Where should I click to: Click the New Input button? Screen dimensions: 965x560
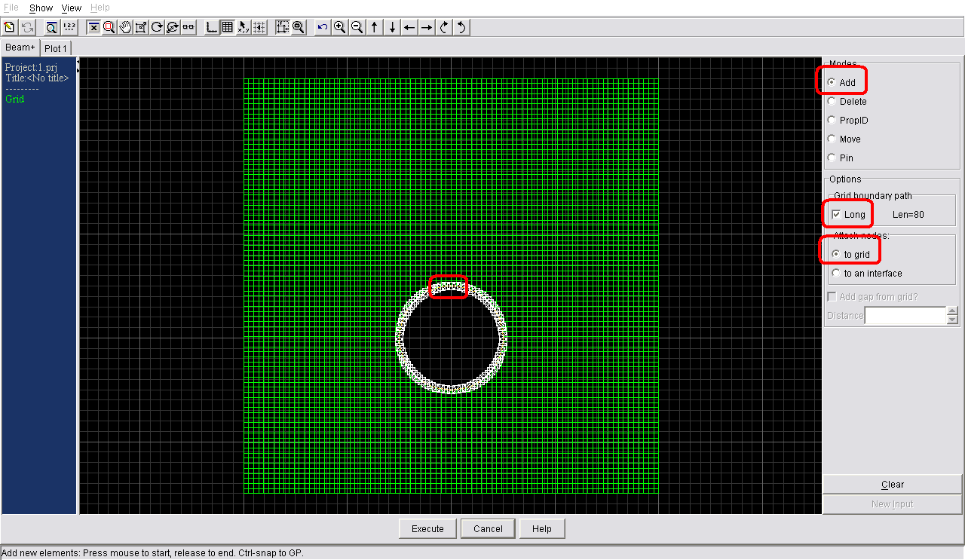[893, 504]
